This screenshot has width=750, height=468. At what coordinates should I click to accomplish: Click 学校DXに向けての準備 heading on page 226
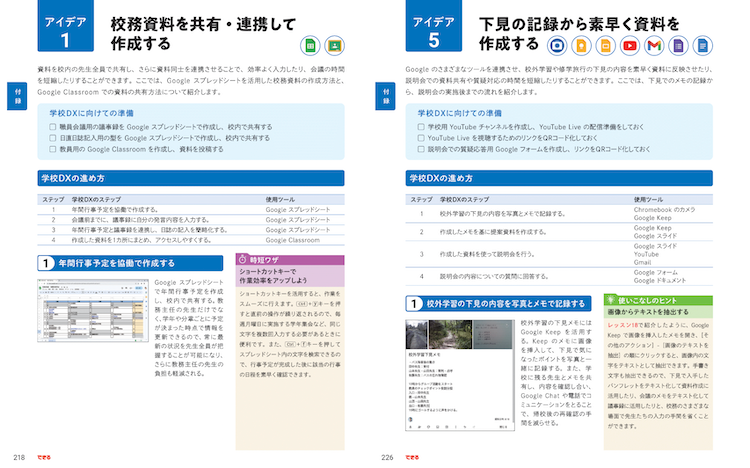point(460,113)
